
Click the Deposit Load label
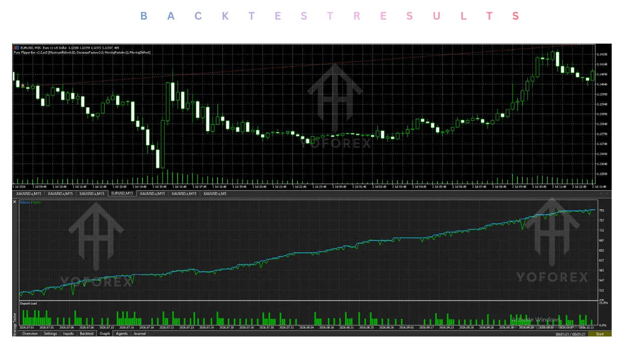28,303
